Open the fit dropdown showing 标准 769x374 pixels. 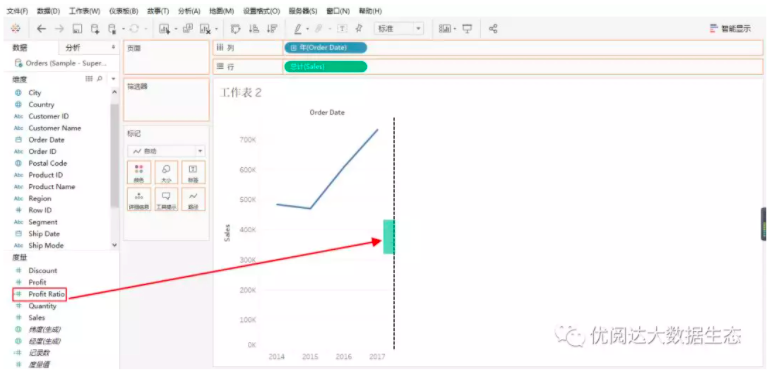tap(398, 29)
